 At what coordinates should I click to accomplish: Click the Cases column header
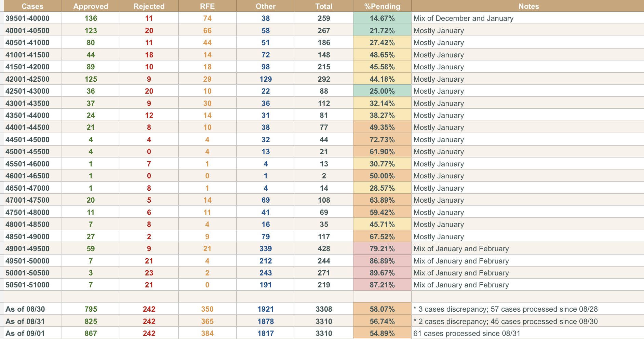32,6
